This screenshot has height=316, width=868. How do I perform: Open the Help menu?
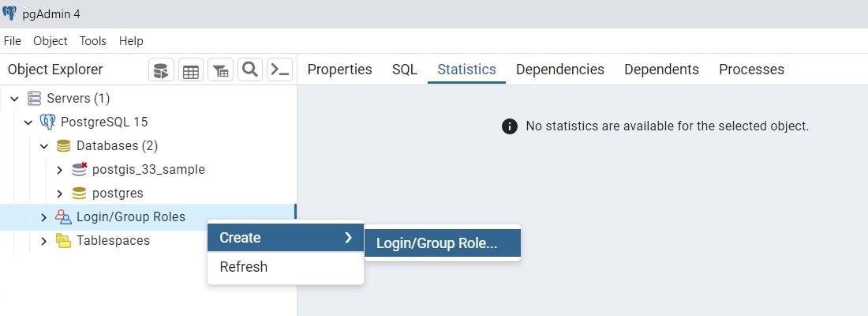point(131,41)
